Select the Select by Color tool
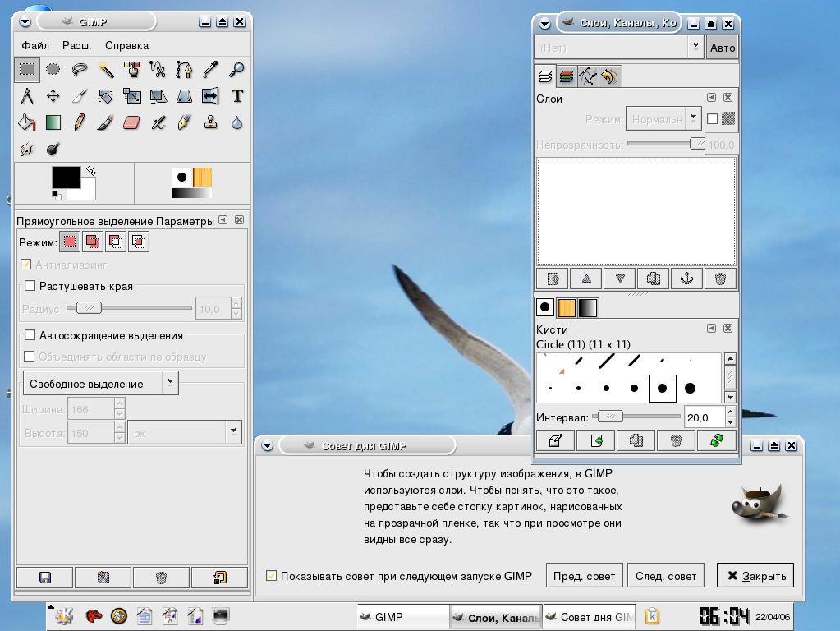Viewport: 840px width, 631px height. (x=131, y=69)
